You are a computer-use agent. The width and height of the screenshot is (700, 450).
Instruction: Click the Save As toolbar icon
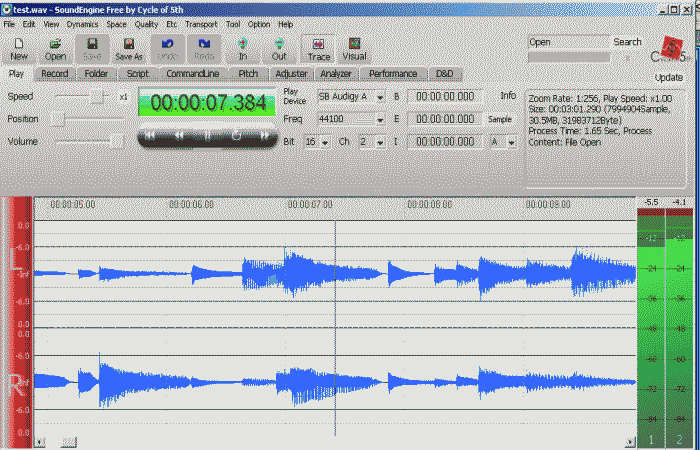(129, 49)
